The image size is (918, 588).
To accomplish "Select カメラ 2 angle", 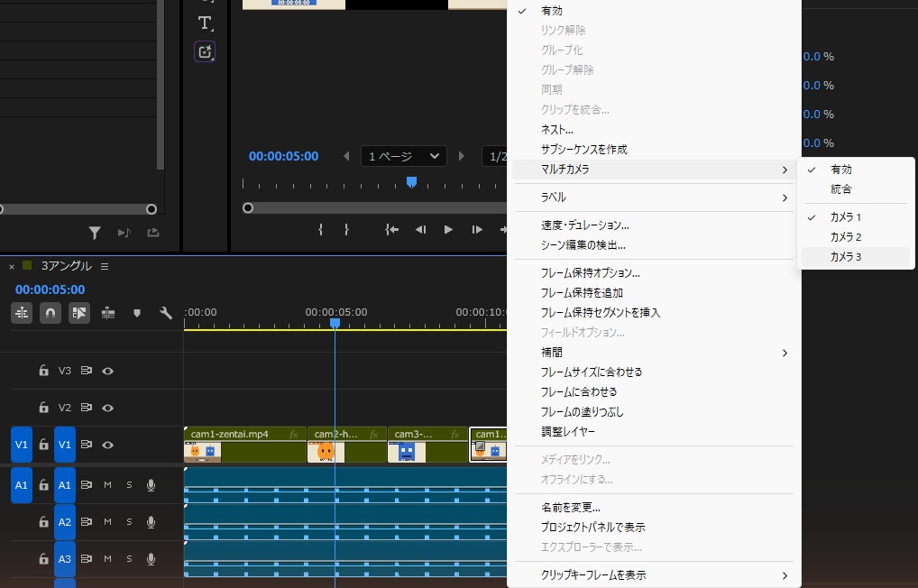I will coord(856,236).
